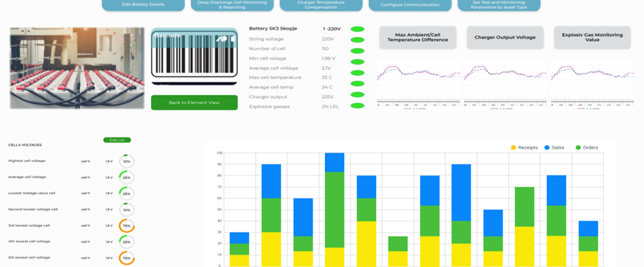This screenshot has height=267, width=644.
Task: Select Configure Communication
Action: (410, 5)
